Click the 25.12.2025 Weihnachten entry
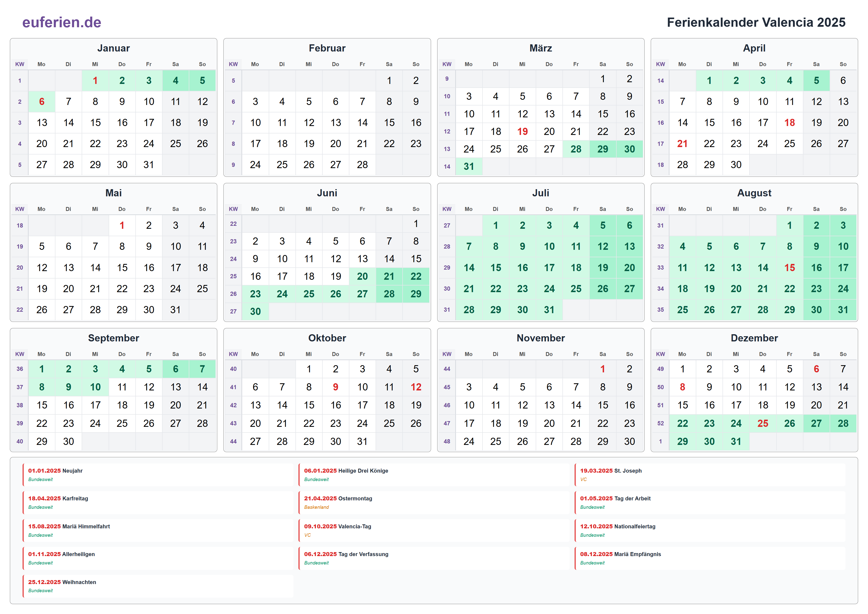This screenshot has height=614, width=868. coord(158,586)
